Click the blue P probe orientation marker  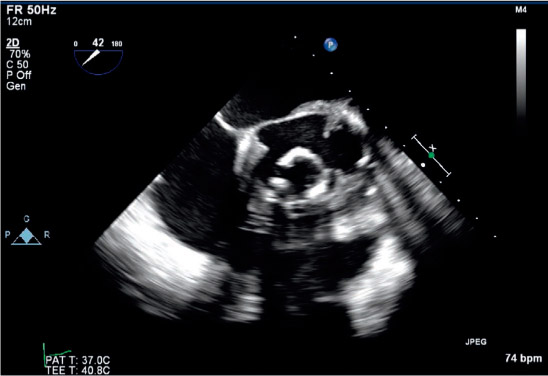pos(330,45)
